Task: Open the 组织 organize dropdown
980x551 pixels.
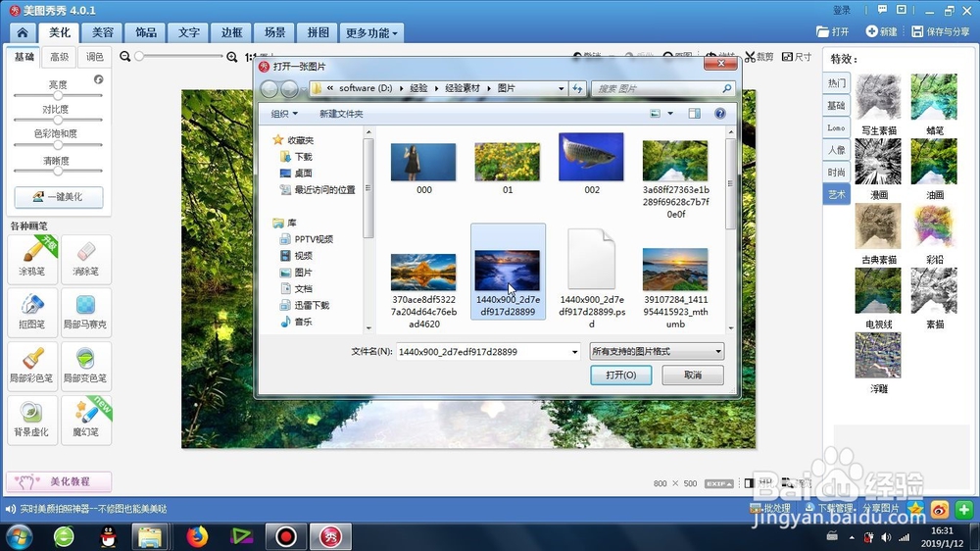Action: pyautogui.click(x=284, y=114)
